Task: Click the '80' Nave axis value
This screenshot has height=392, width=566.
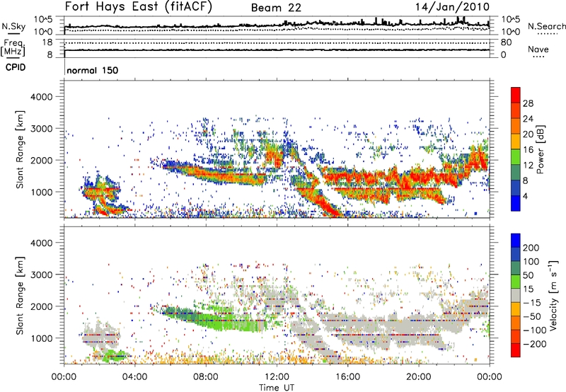Action: (507, 42)
